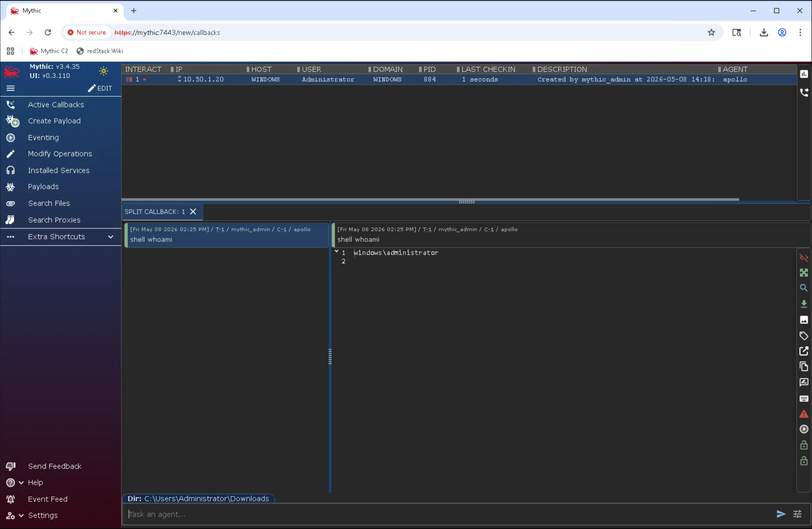The width and height of the screenshot is (812, 529).
Task: Click T-1 link in left task entry
Action: [220, 230]
